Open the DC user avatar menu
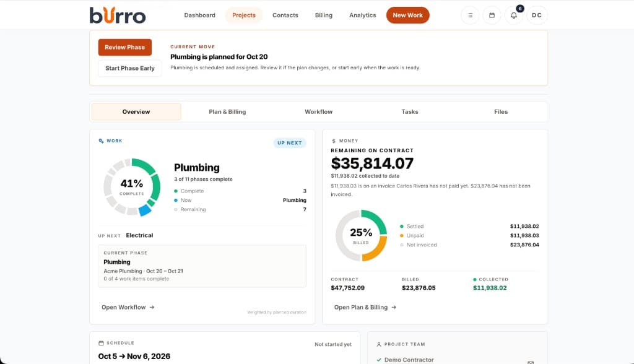This screenshot has width=634, height=364. 537,15
